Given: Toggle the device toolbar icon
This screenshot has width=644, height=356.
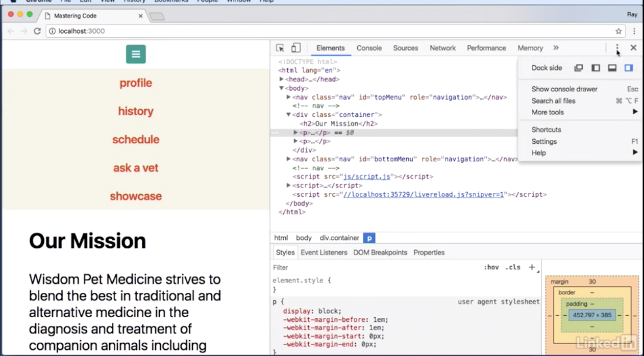Looking at the screenshot, I should [x=295, y=48].
